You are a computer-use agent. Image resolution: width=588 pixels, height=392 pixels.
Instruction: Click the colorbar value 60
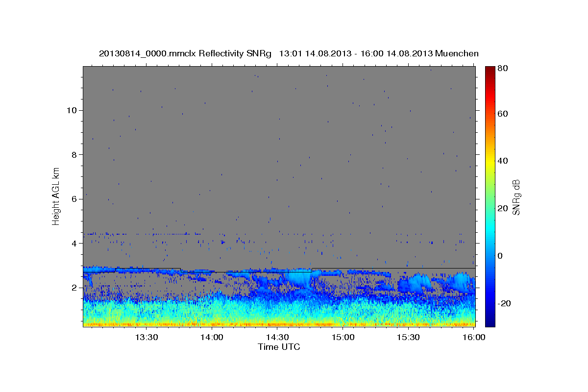coord(503,114)
